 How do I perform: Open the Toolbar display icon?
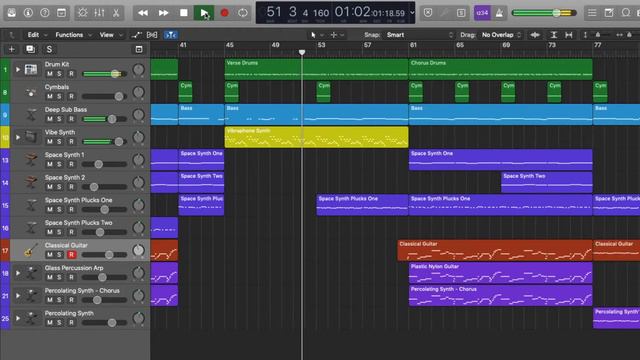tap(61, 13)
